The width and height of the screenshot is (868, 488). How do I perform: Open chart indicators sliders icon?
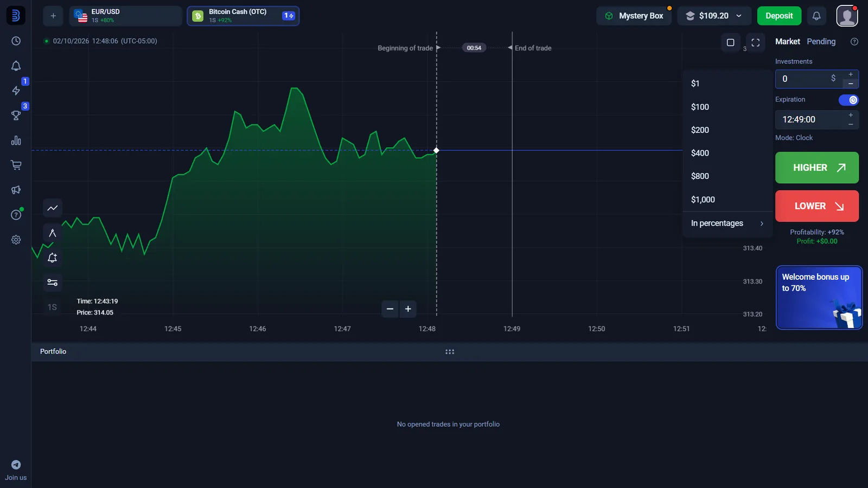(x=53, y=282)
